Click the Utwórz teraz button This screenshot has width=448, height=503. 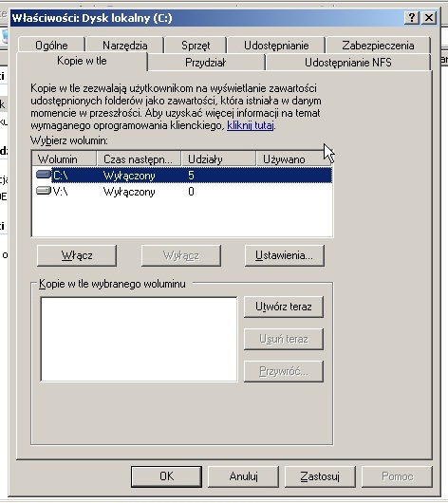tap(284, 307)
